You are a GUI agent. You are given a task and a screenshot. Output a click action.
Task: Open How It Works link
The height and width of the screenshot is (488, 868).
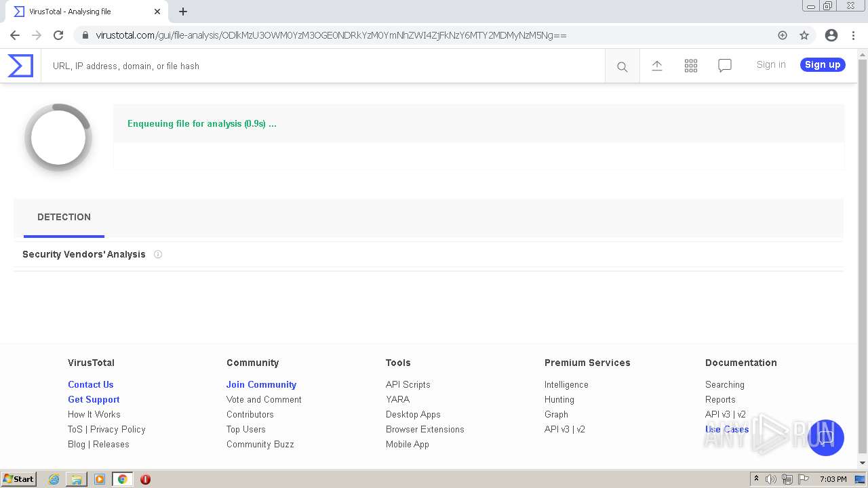click(x=94, y=414)
